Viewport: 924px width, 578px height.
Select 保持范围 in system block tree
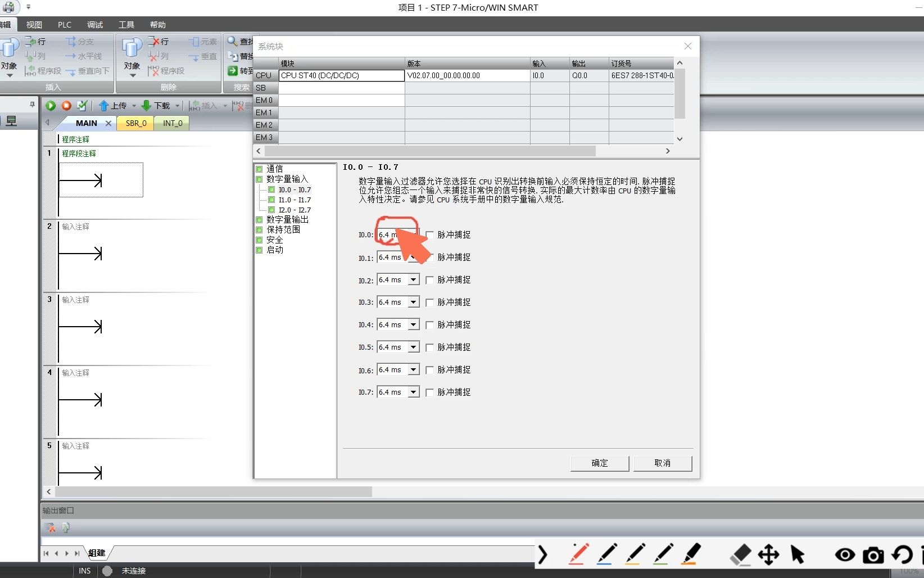pyautogui.click(x=283, y=229)
